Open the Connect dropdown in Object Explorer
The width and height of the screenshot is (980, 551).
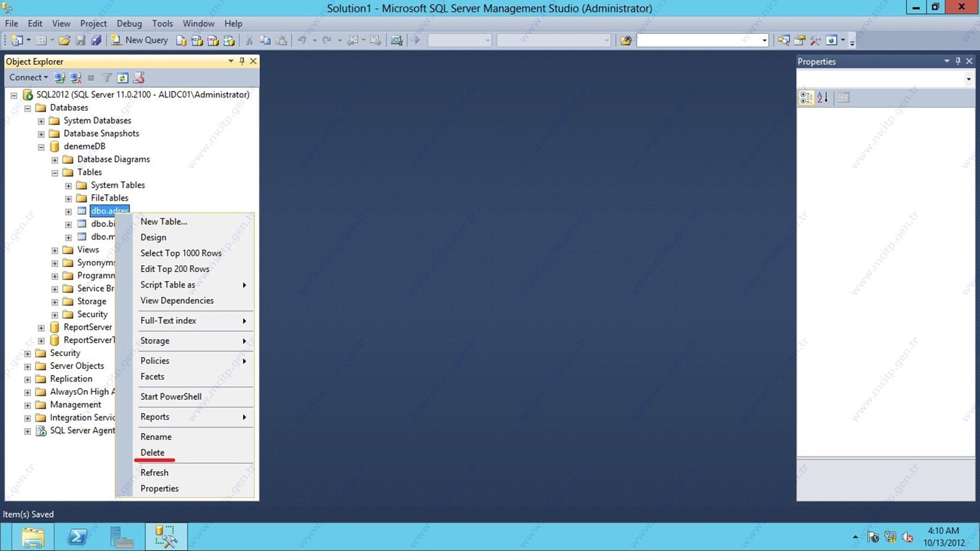28,77
